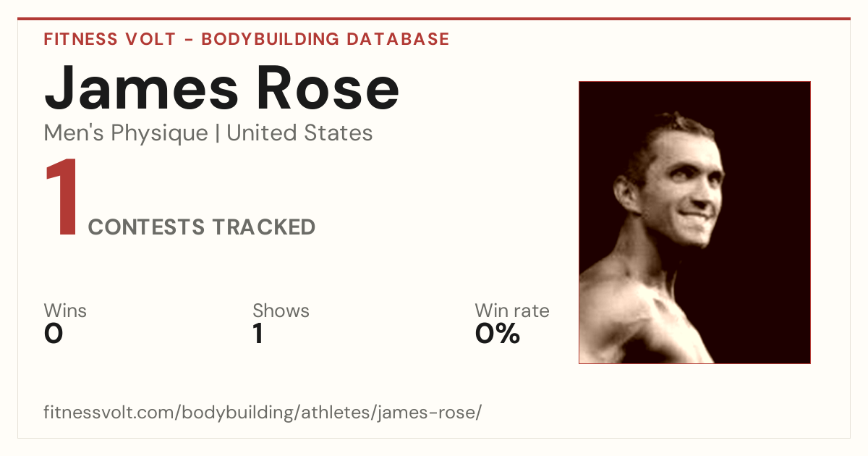868x456 pixels.
Task: Click the Shows value 1
Action: pyautogui.click(x=258, y=334)
